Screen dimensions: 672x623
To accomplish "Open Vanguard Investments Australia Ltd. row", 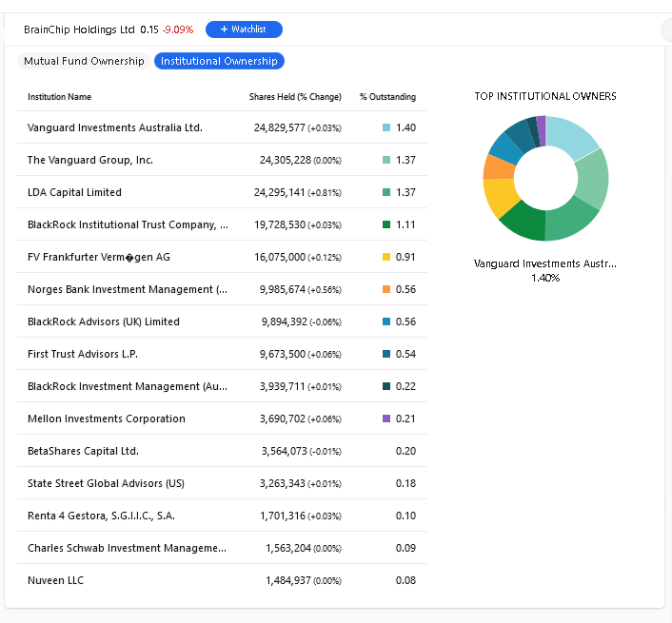I will tap(115, 127).
